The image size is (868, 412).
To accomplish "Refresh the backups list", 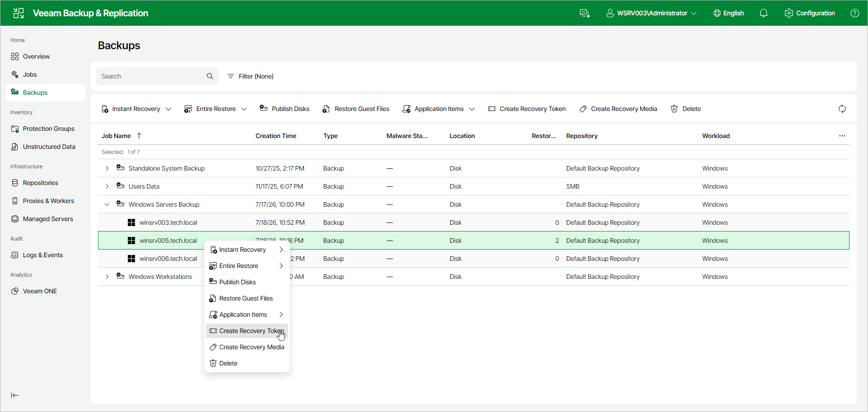I will pos(842,109).
